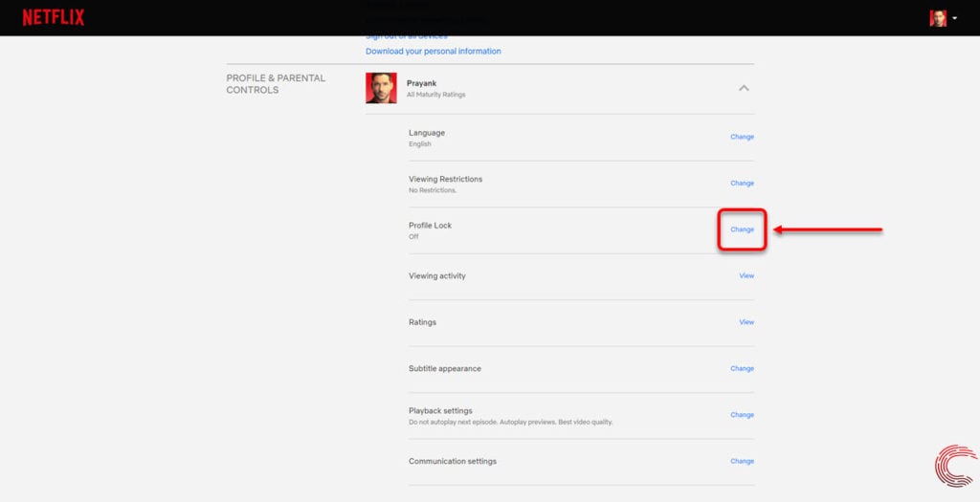This screenshot has width=980, height=502.
Task: Change the Profile Lock setting
Action: pyautogui.click(x=742, y=229)
